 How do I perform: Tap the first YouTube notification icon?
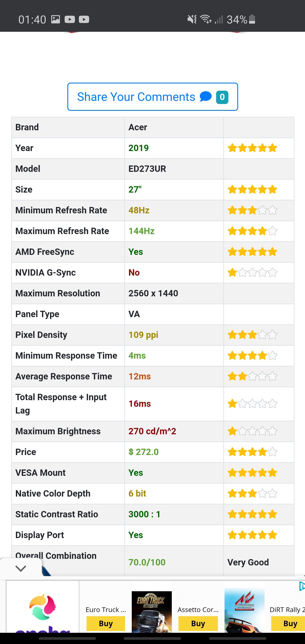pyautogui.click(x=70, y=19)
